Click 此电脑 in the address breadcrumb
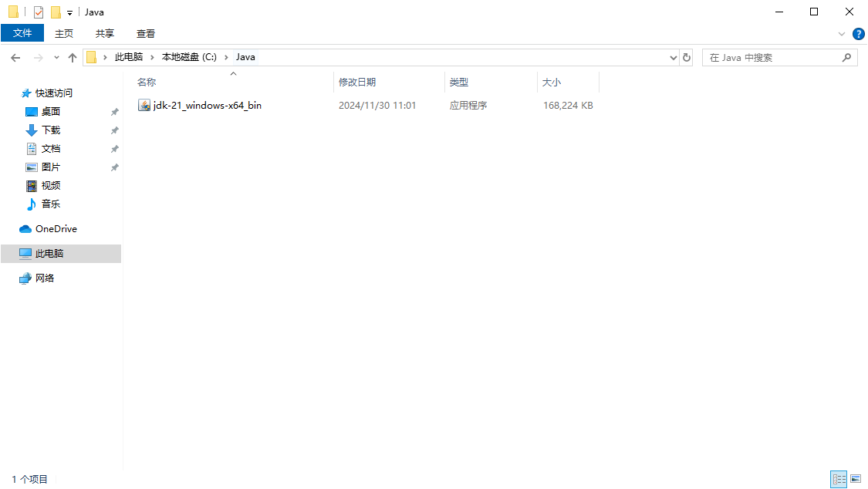The image size is (868, 489). pos(128,57)
